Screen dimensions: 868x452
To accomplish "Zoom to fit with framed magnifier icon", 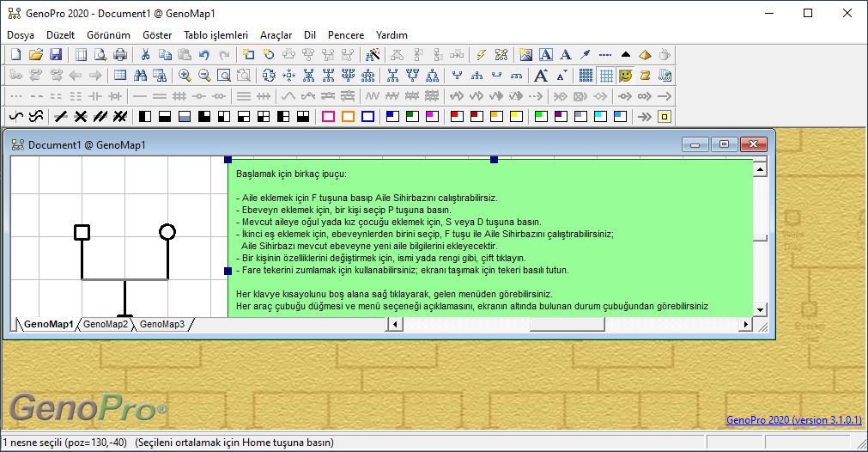I will pos(223,76).
